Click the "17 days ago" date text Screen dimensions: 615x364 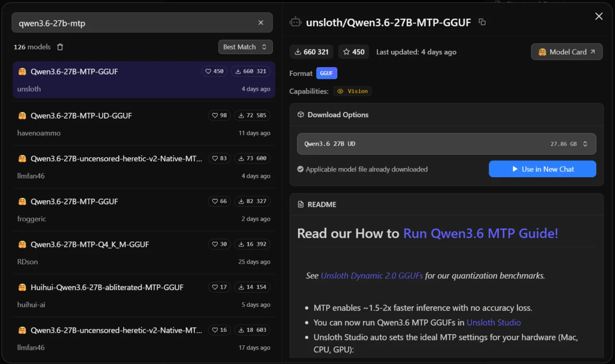coord(255,348)
